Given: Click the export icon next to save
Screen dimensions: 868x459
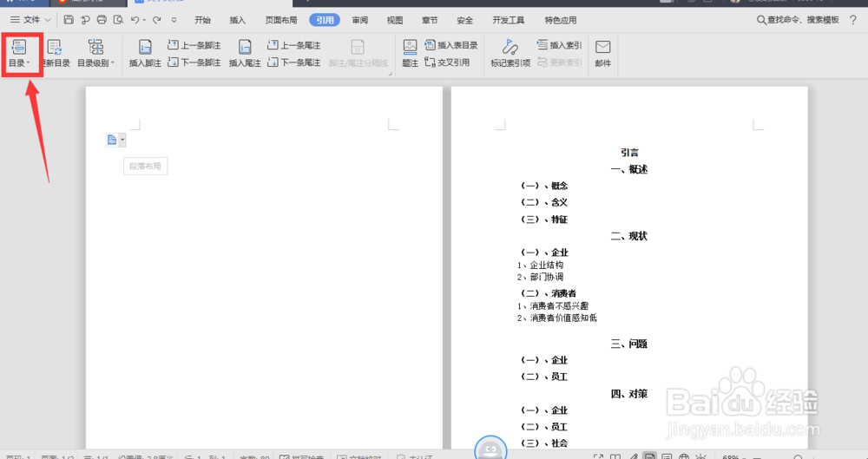Looking at the screenshot, I should pyautogui.click(x=85, y=20).
